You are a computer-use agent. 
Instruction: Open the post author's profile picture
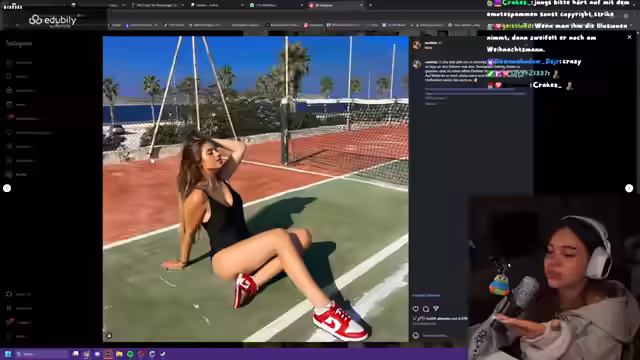[x=416, y=45]
